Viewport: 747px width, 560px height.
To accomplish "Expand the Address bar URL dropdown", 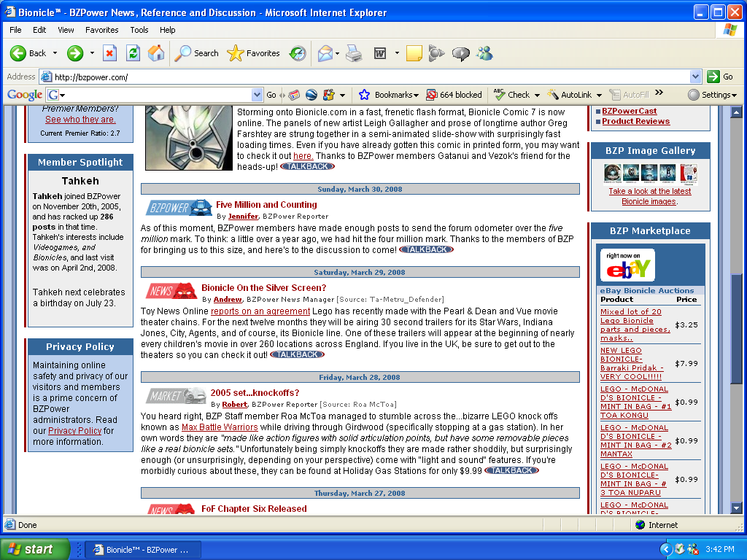I will pos(695,77).
